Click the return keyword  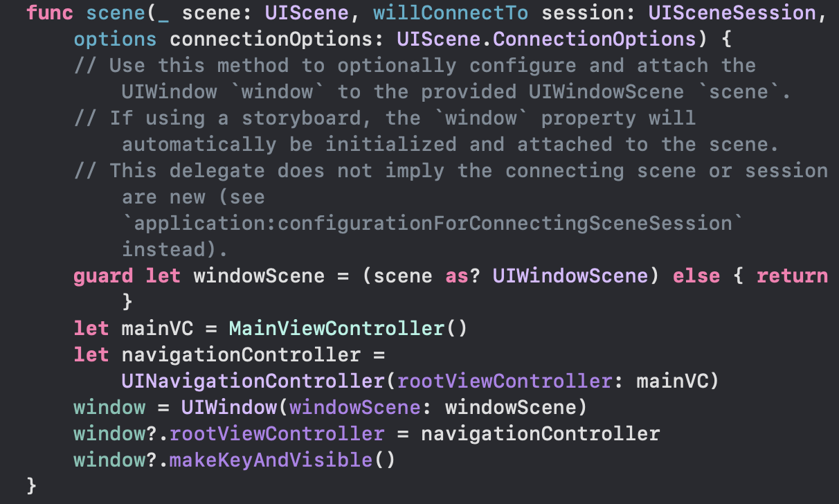click(792, 276)
